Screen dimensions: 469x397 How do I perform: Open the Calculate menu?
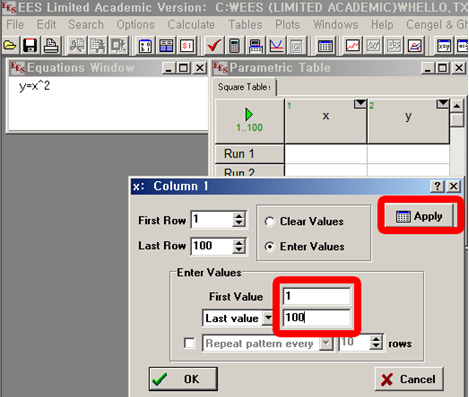pos(191,25)
